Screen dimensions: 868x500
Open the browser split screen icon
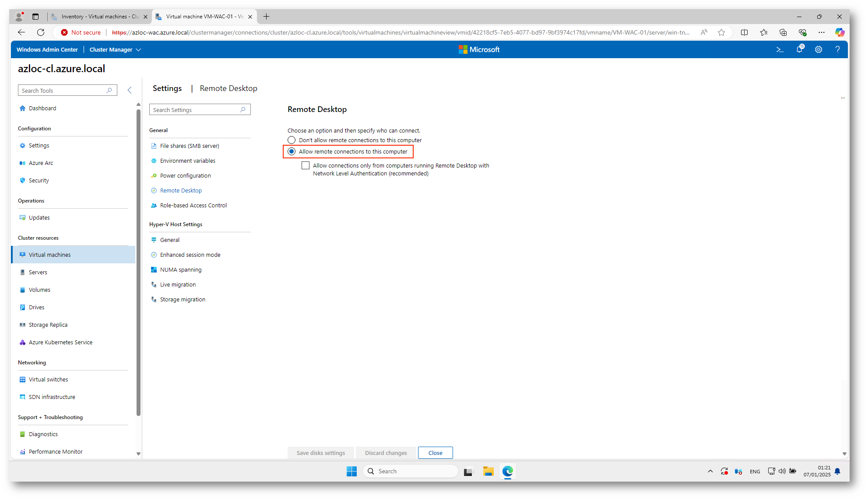point(744,32)
